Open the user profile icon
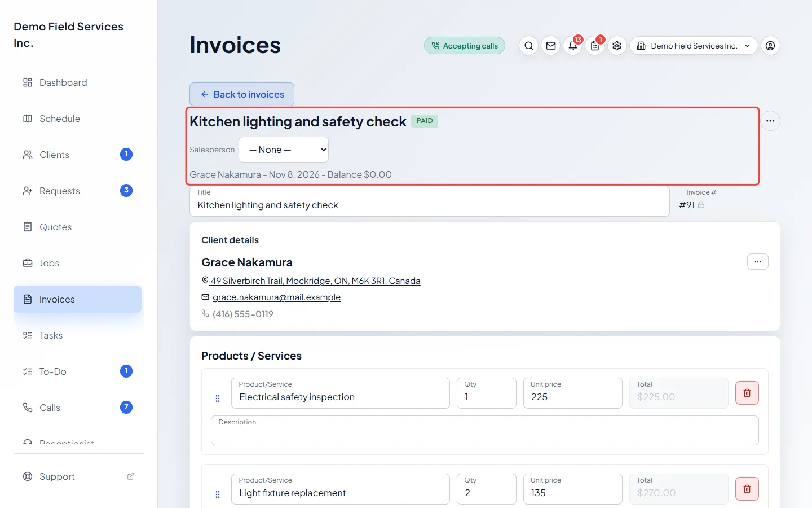This screenshot has width=812, height=508. coord(770,46)
